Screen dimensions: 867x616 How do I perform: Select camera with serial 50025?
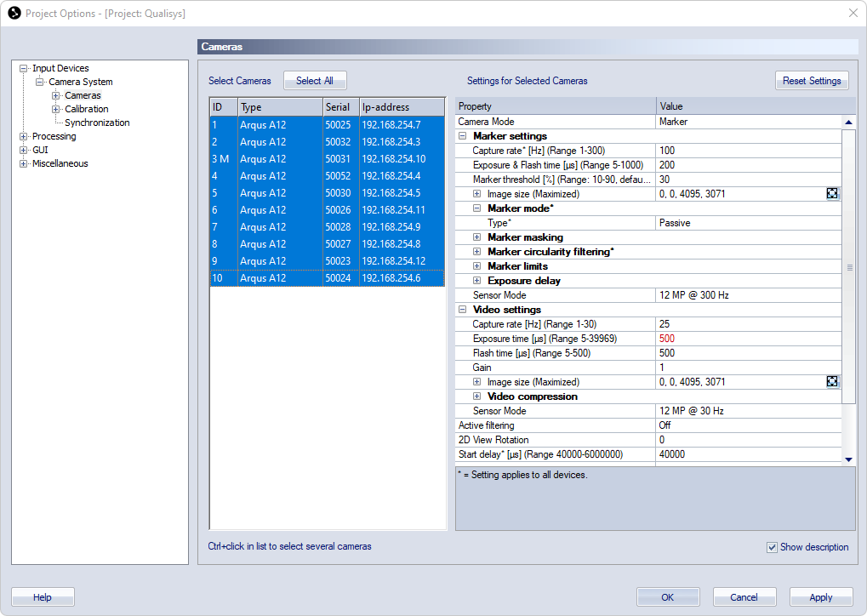[x=328, y=125]
